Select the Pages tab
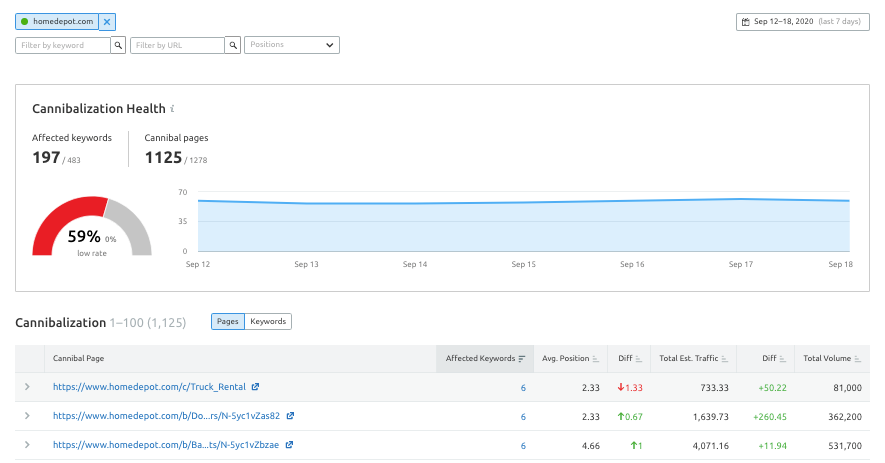 [x=227, y=321]
